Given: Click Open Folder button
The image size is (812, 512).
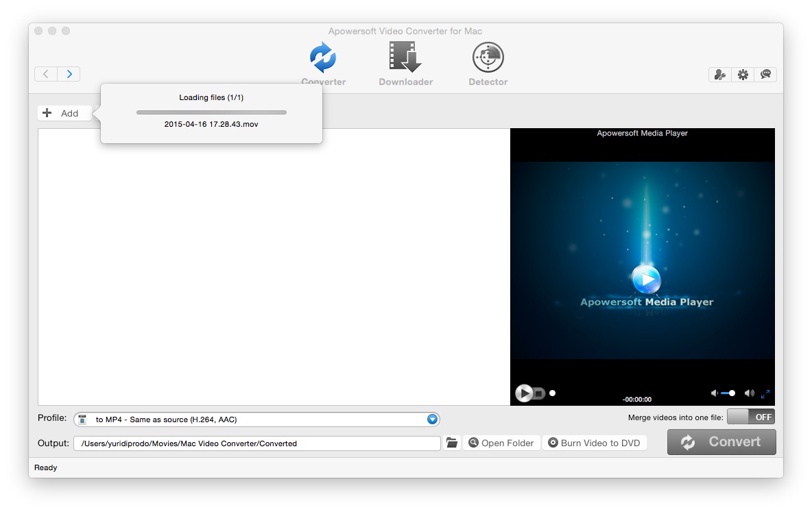Looking at the screenshot, I should (x=501, y=443).
